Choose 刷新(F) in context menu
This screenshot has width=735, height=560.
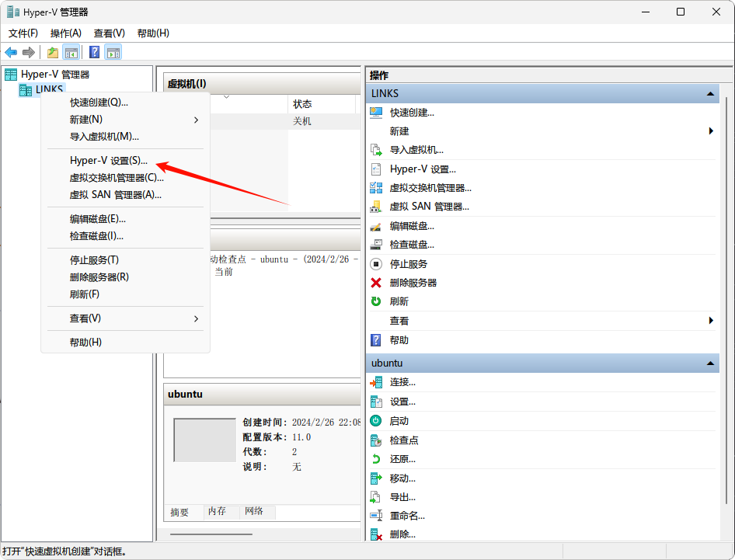[126, 294]
